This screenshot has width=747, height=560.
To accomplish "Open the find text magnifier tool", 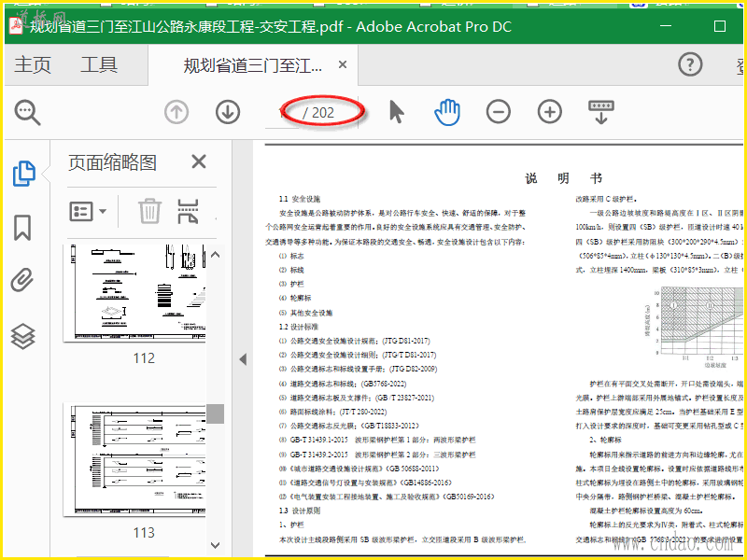I will click(28, 112).
